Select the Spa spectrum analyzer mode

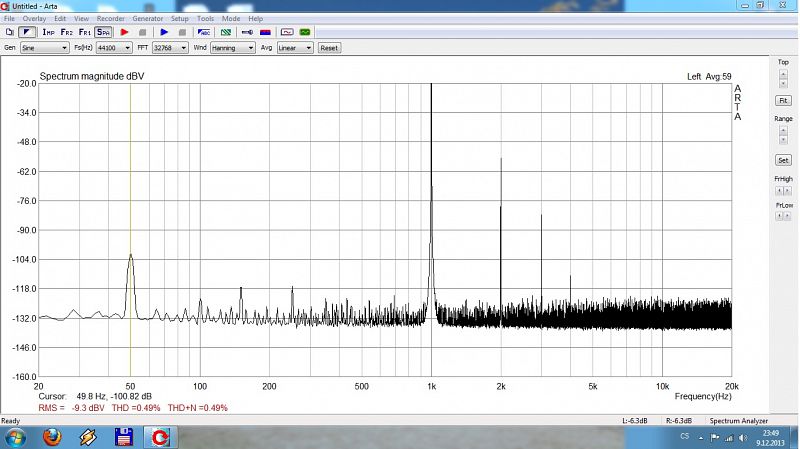point(103,32)
